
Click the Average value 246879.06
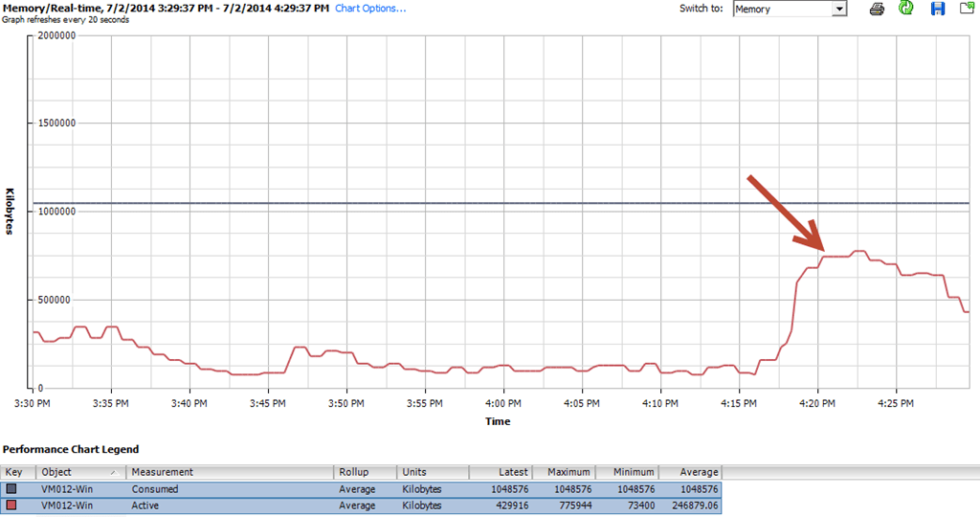pyautogui.click(x=695, y=506)
